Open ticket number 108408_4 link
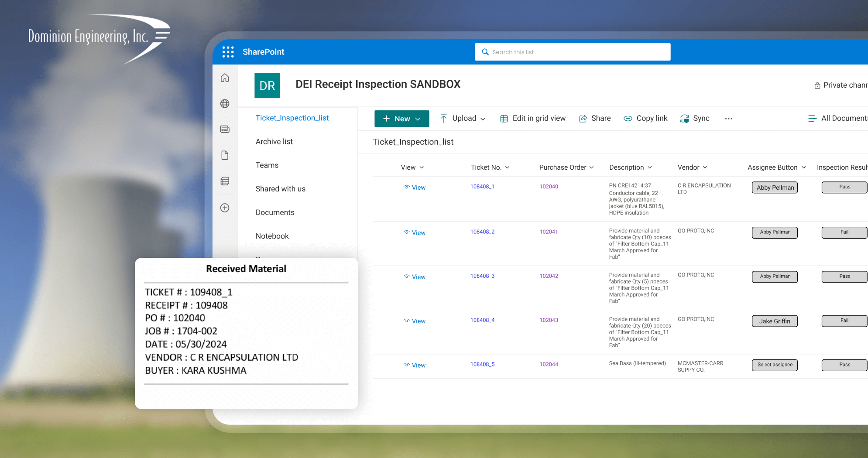868x458 pixels. click(482, 320)
